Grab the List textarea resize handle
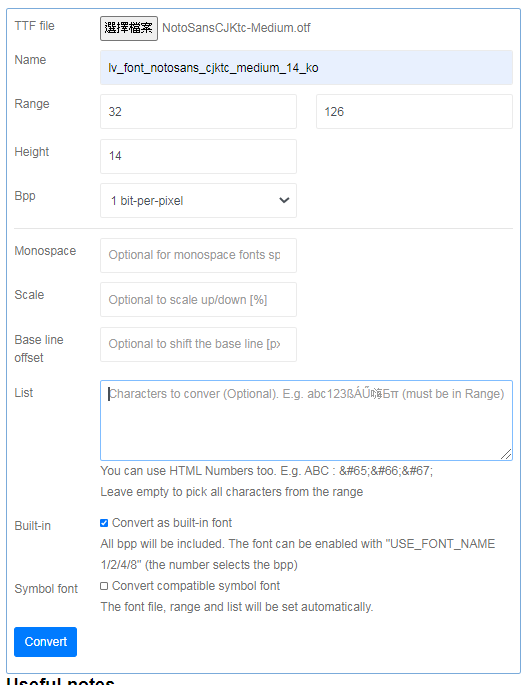Image resolution: width=531 pixels, height=685 pixels. [x=506, y=455]
